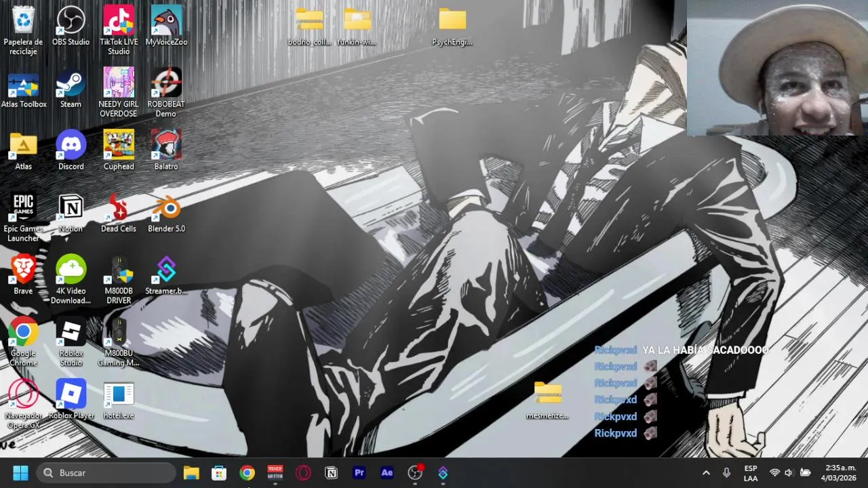Select the M800DB DRIVER icon

tap(119, 280)
